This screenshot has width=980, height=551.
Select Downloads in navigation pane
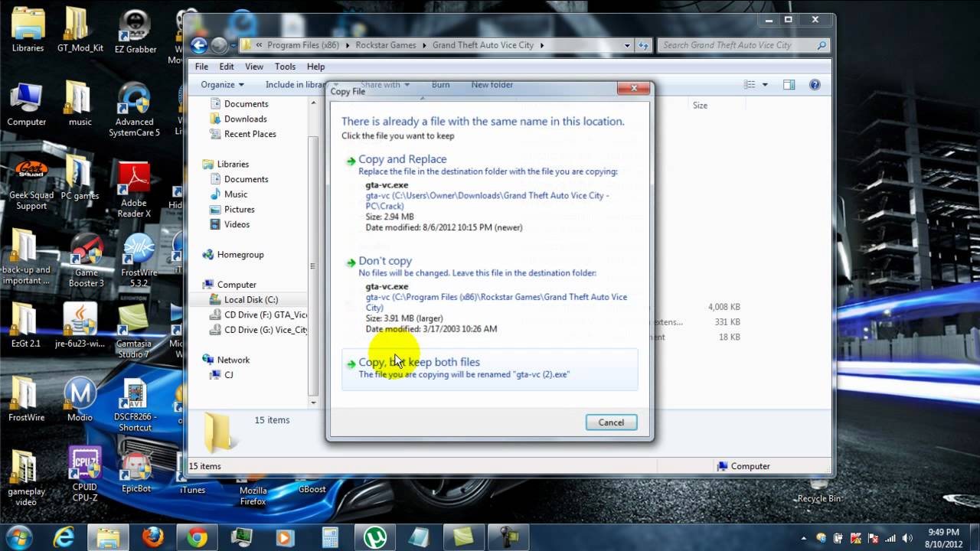(x=245, y=119)
